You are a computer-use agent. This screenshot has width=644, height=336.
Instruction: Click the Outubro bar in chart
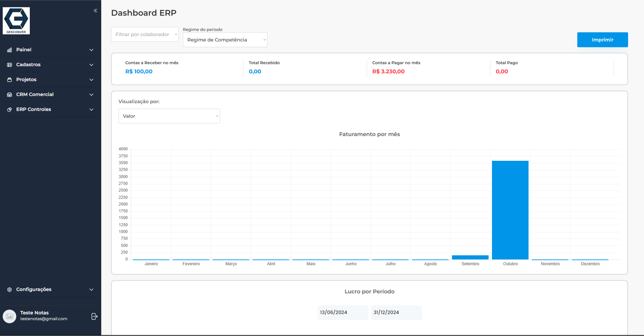click(510, 210)
